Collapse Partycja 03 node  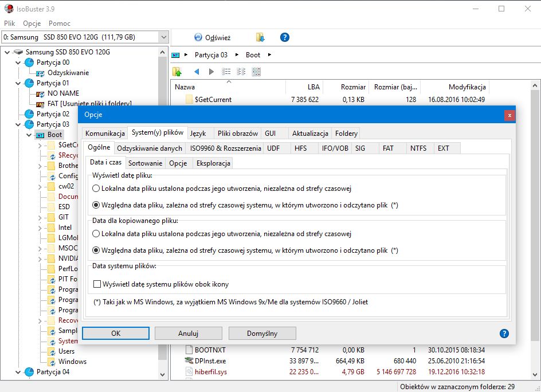(x=18, y=124)
